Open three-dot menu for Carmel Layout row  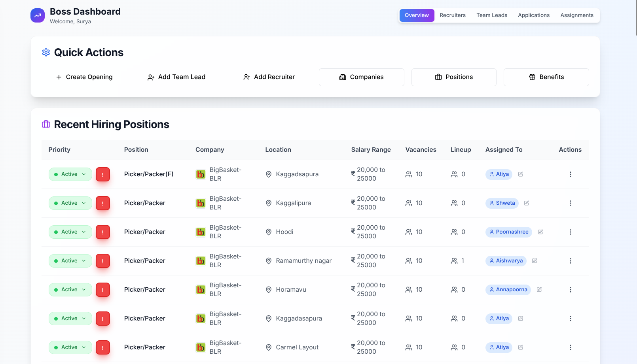click(x=570, y=347)
